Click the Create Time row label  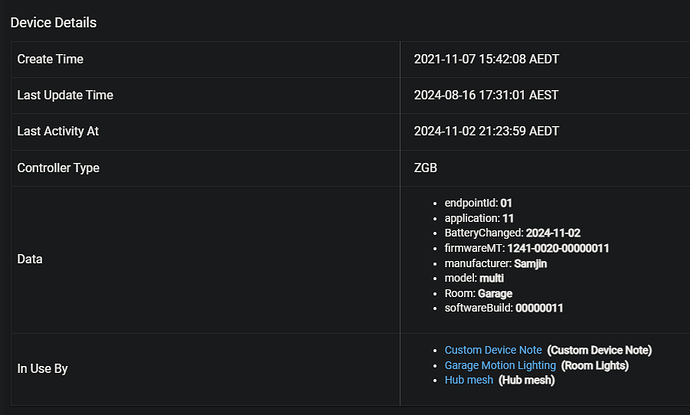[50, 59]
